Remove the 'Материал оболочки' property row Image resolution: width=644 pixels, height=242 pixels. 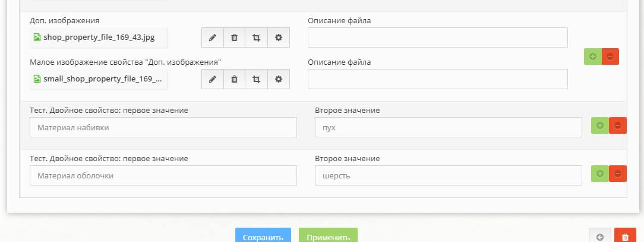[618, 174]
